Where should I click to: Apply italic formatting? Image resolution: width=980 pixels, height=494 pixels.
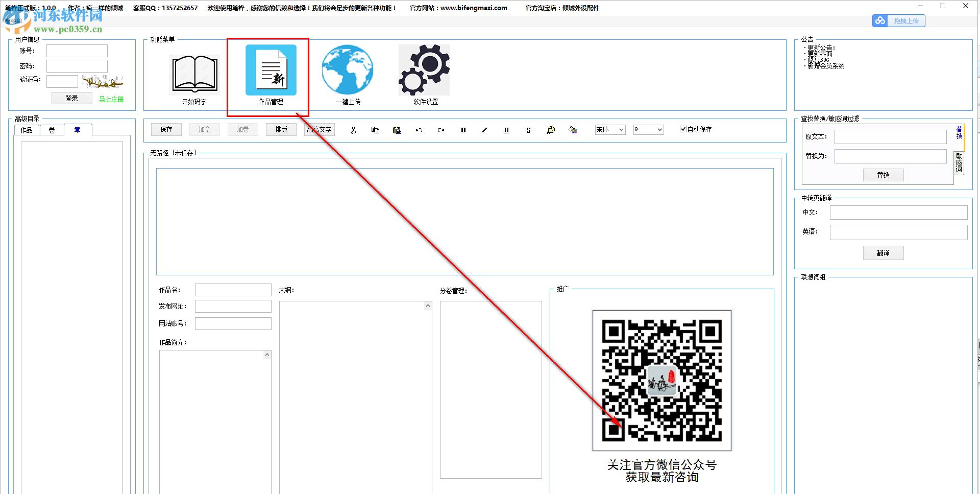click(485, 130)
